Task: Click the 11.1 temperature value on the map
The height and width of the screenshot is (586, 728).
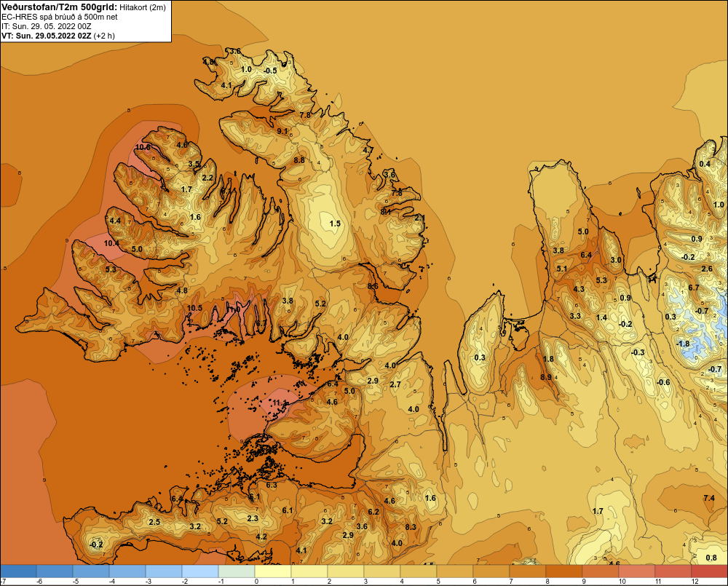Action: click(x=280, y=403)
